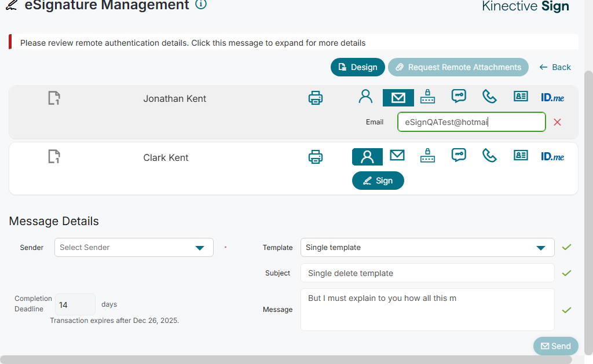Select PIN lock authentication for Jonathan Kent

[427, 97]
